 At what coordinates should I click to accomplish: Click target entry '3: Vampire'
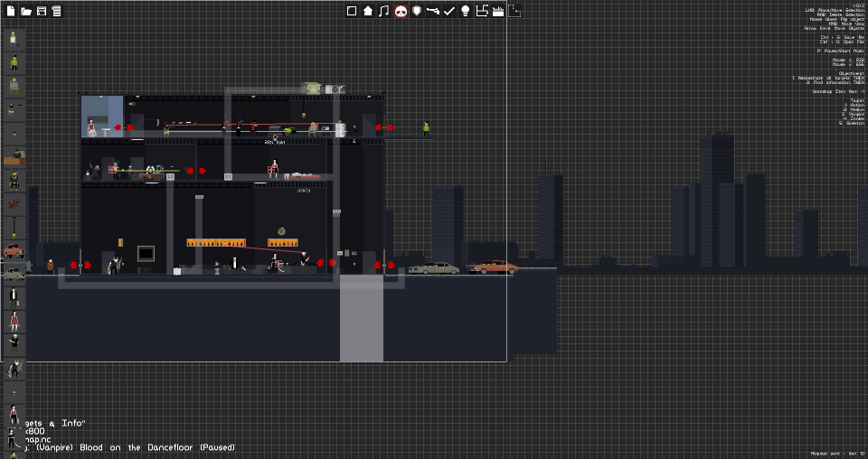[853, 114]
